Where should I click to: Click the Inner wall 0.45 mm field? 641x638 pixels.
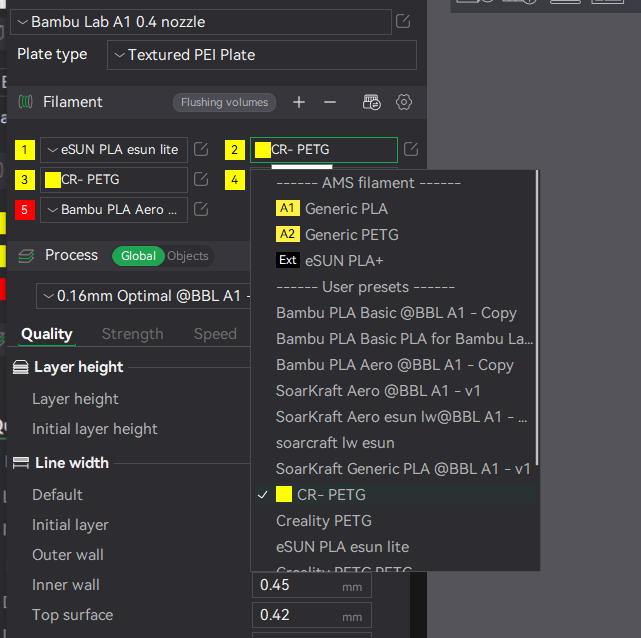pos(312,585)
